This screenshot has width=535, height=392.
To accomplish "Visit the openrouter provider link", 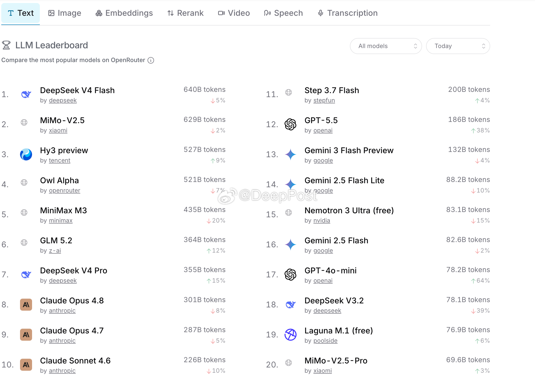I will coord(65,190).
